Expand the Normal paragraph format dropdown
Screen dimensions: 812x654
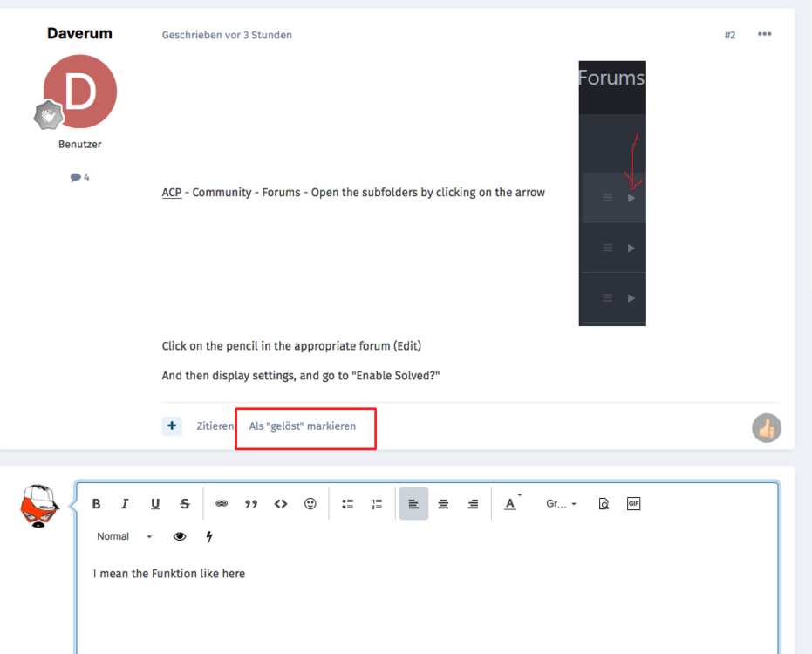point(124,536)
